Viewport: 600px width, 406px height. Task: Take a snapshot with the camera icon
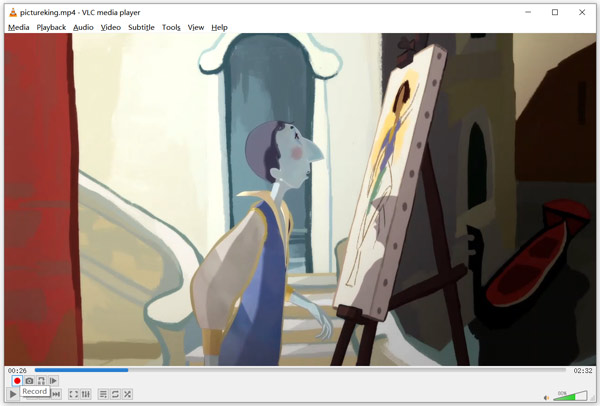(x=29, y=380)
